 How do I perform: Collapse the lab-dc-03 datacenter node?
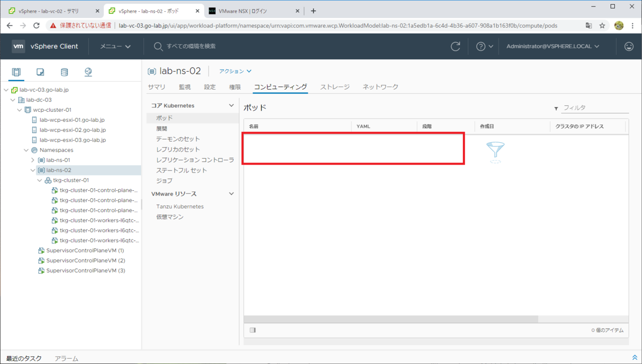(13, 100)
